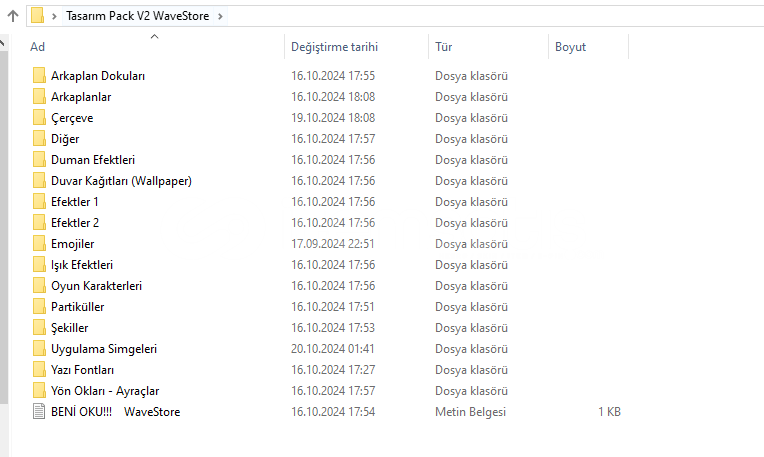
Task: Select the BENİ OKU!!! text file icon
Action: (x=39, y=411)
